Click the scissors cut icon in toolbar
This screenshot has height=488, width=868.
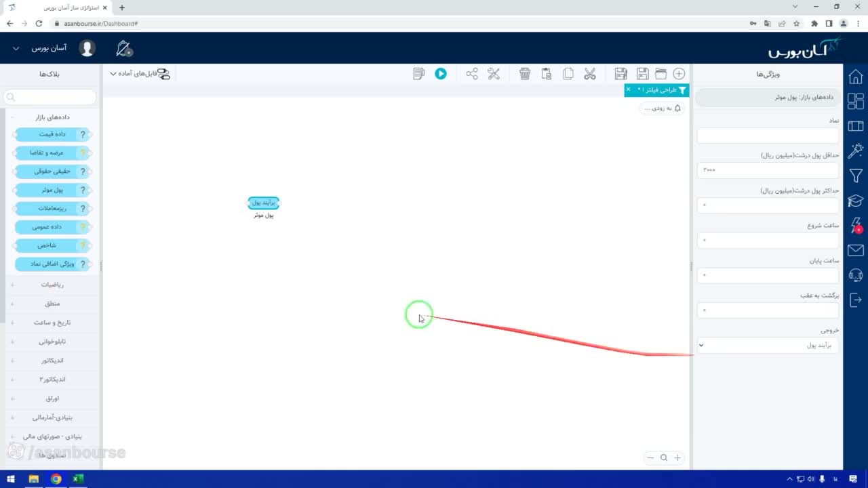(589, 73)
